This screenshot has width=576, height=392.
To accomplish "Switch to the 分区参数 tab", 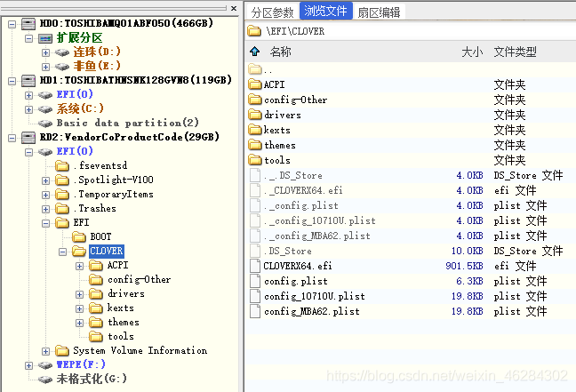I will tap(272, 12).
